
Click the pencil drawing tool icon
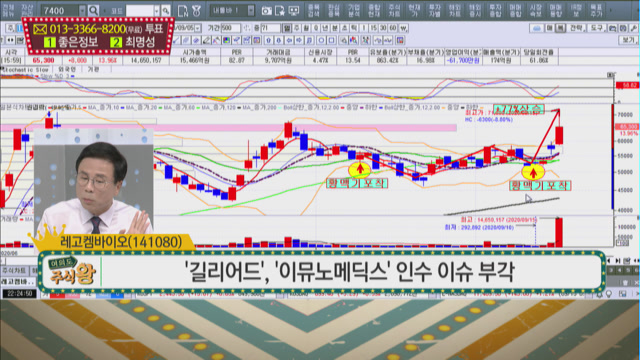pos(207,40)
